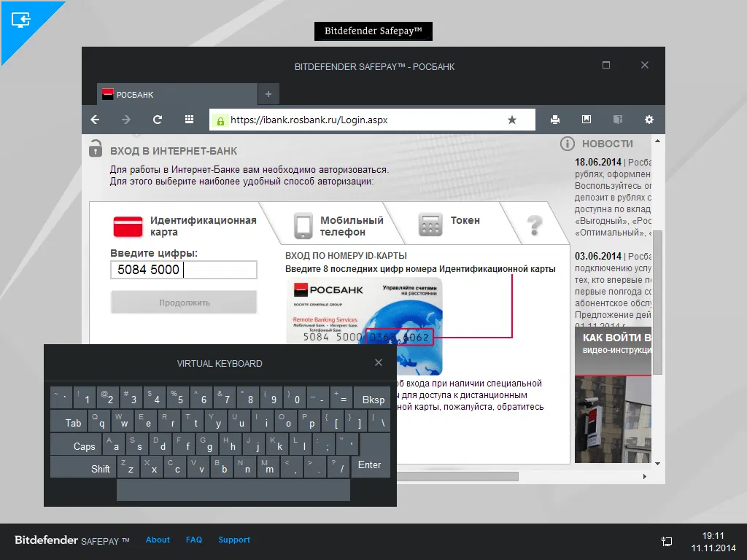Screen dimensions: 747x560
Task: Maximize the Safepay browser window
Action: click(x=606, y=65)
